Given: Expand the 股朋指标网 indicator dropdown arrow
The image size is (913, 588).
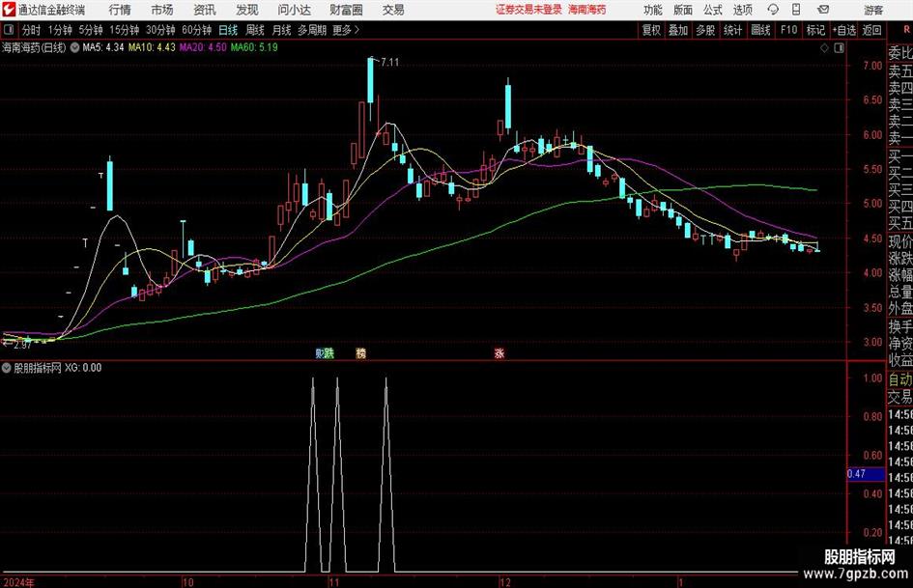Looking at the screenshot, I should [7, 368].
